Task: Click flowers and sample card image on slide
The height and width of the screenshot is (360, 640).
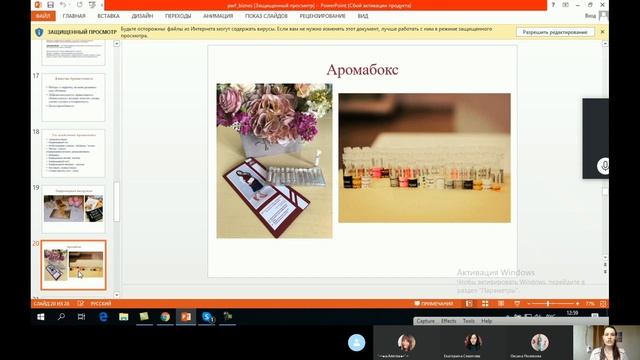Action: [x=274, y=161]
